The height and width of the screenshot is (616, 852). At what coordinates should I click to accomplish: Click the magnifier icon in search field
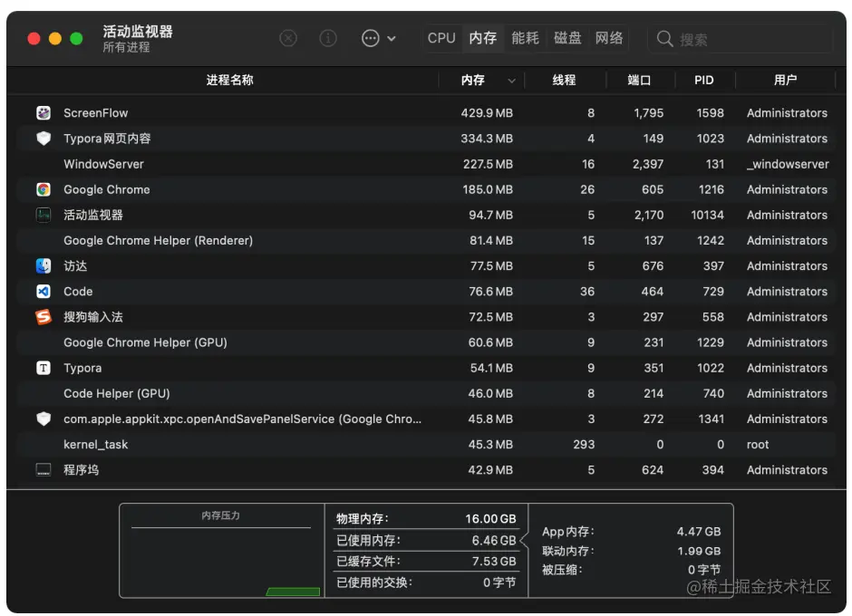[x=664, y=39]
